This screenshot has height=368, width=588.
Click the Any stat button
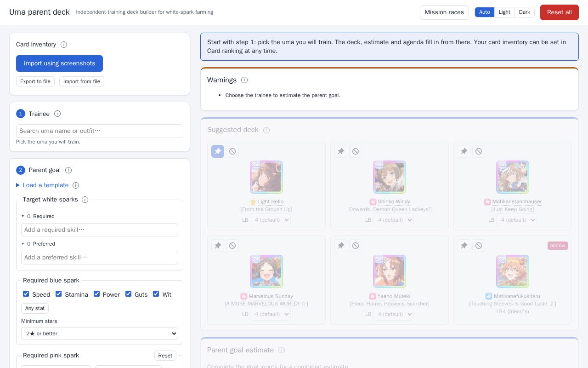35,308
